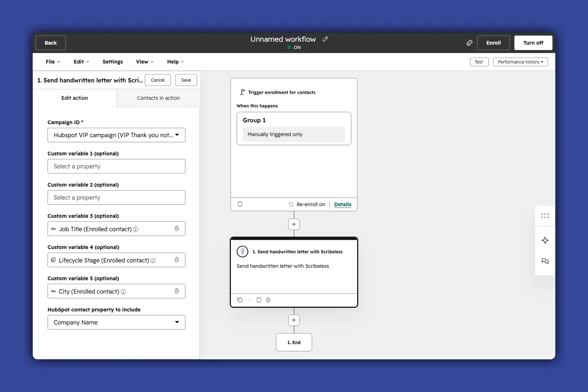Show info for City property
588x392 pixels.
(123, 292)
